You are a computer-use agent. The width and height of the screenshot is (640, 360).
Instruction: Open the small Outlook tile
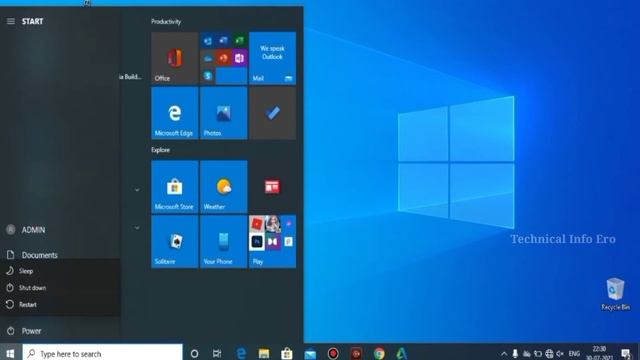click(x=208, y=40)
